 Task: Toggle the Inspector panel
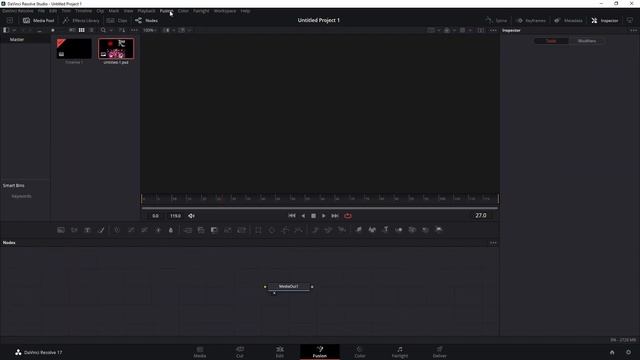605,20
